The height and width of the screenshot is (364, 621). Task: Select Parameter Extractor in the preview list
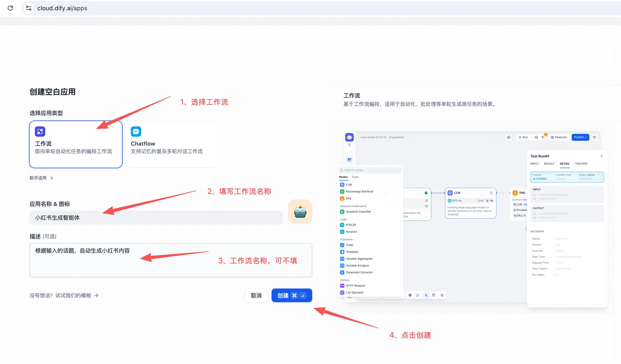pos(356,272)
